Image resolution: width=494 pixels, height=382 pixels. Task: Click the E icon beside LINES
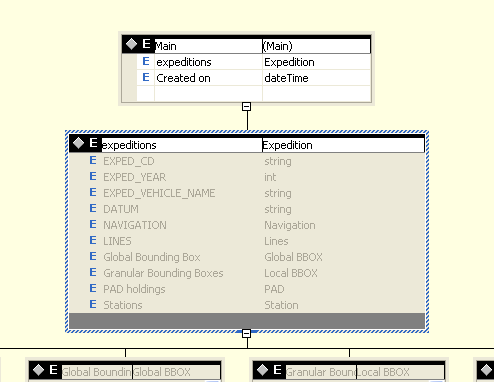point(93,241)
